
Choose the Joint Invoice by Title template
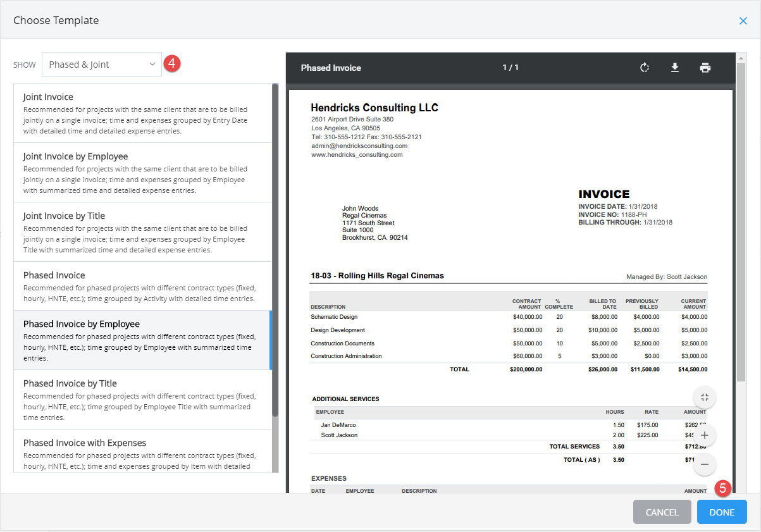point(142,232)
